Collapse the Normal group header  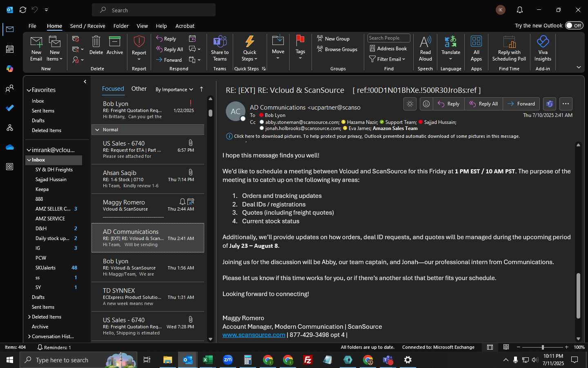click(97, 130)
